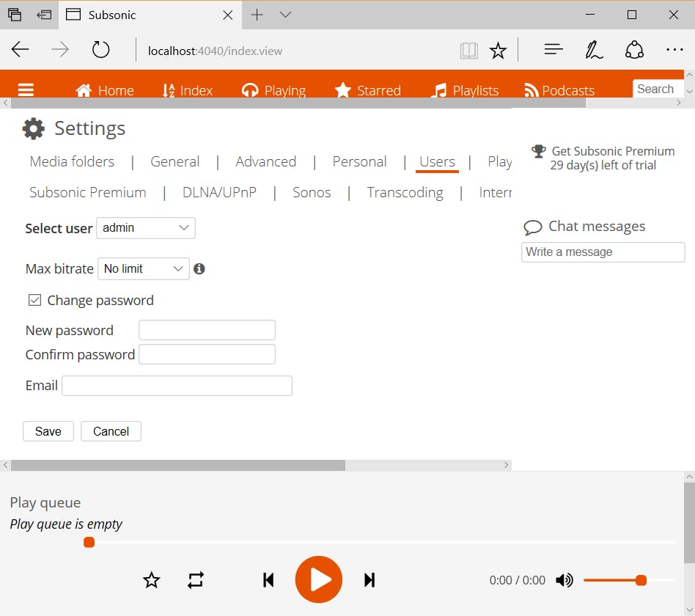Open the Personal settings tab
695x616 pixels.
[x=360, y=161]
